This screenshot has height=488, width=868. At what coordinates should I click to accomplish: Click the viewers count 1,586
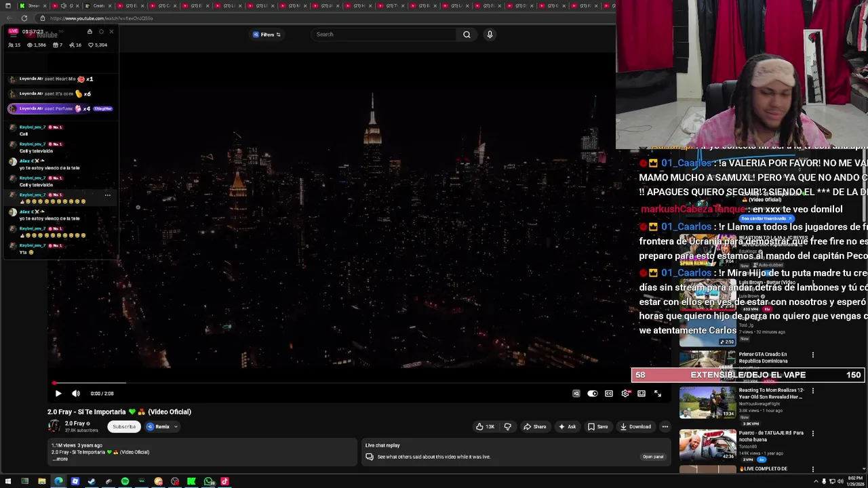tap(37, 45)
